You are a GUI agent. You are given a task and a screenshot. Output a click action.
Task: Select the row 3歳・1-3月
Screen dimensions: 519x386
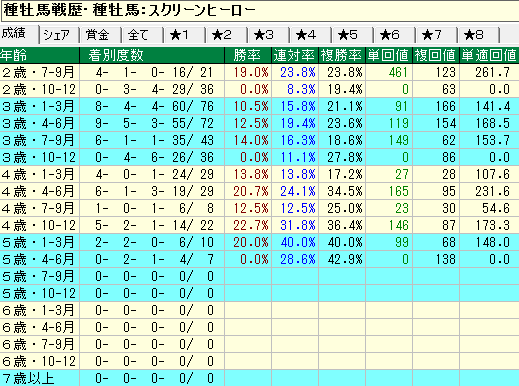click(259, 106)
